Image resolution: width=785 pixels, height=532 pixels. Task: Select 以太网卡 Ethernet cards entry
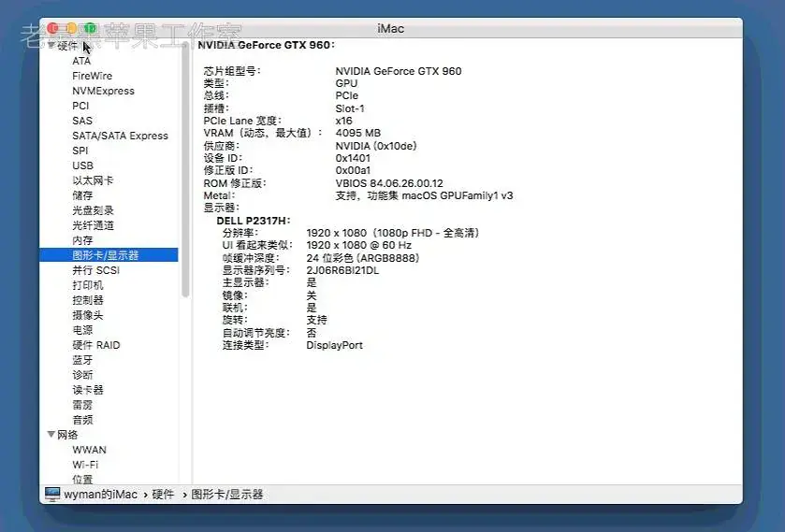pyautogui.click(x=93, y=180)
